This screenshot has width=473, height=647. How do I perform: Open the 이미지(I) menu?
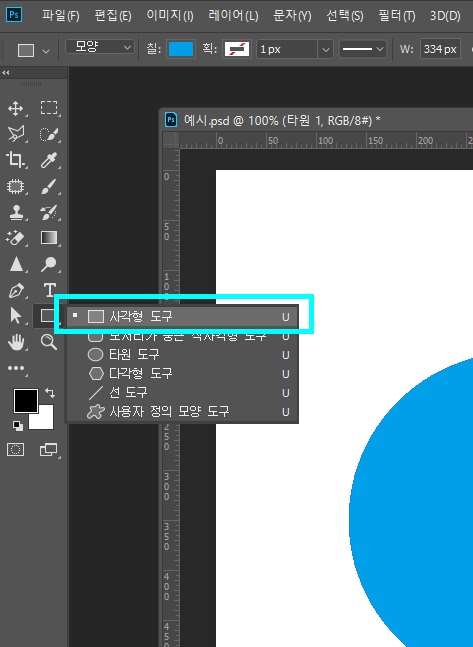pyautogui.click(x=170, y=16)
